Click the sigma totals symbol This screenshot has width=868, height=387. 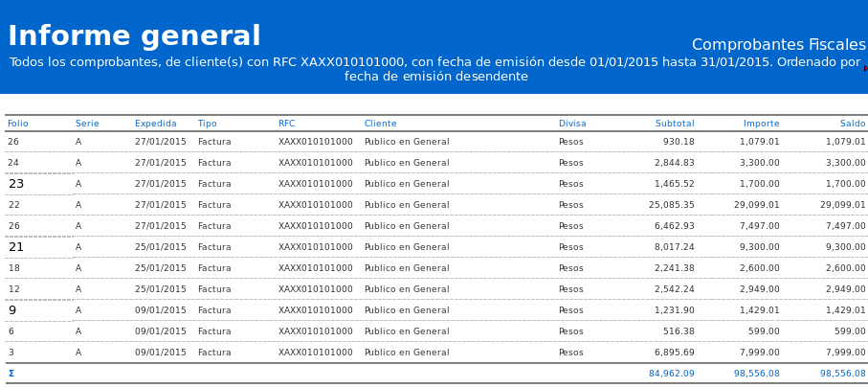pyautogui.click(x=11, y=374)
